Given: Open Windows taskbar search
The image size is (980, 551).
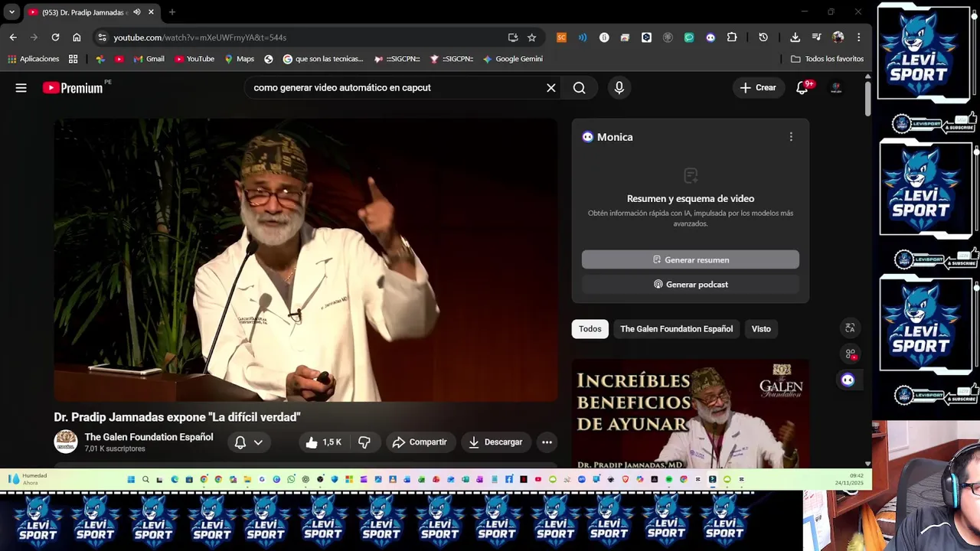Looking at the screenshot, I should (x=145, y=480).
